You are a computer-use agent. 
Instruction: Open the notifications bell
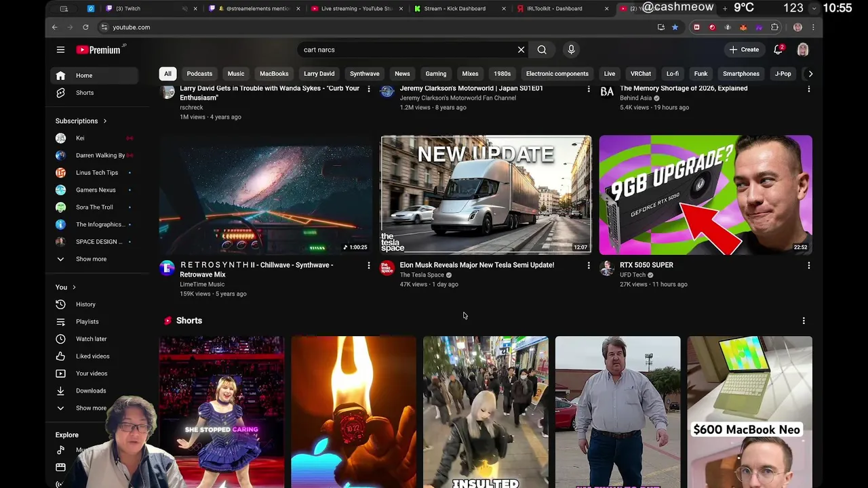tap(778, 49)
